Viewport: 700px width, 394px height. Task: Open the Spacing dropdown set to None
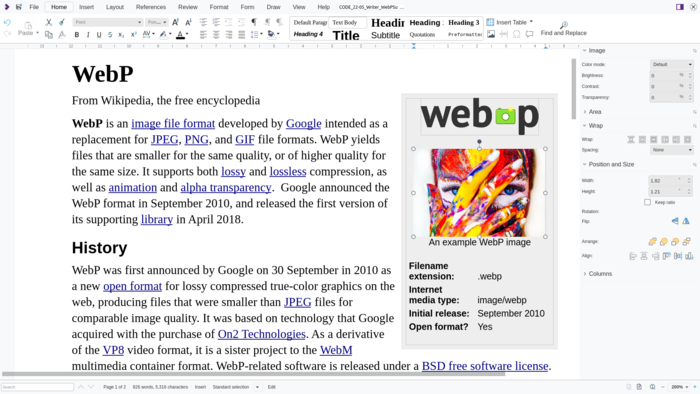point(671,150)
